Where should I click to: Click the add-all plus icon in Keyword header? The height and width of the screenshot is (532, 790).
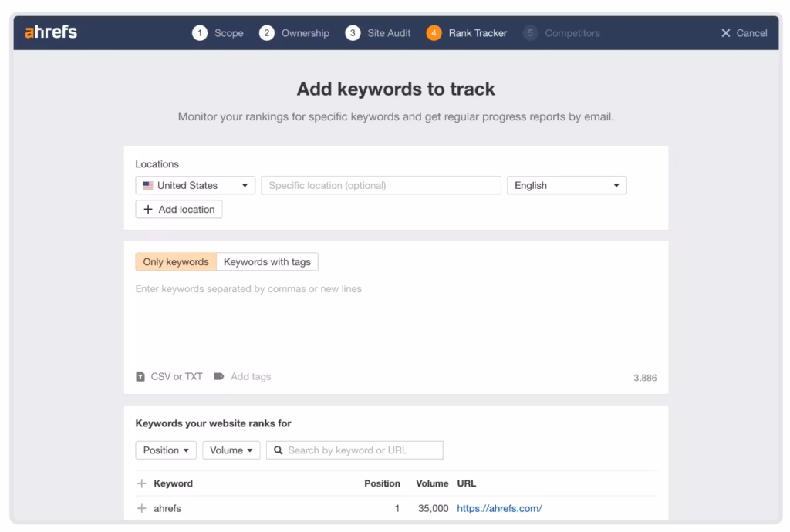pos(141,483)
